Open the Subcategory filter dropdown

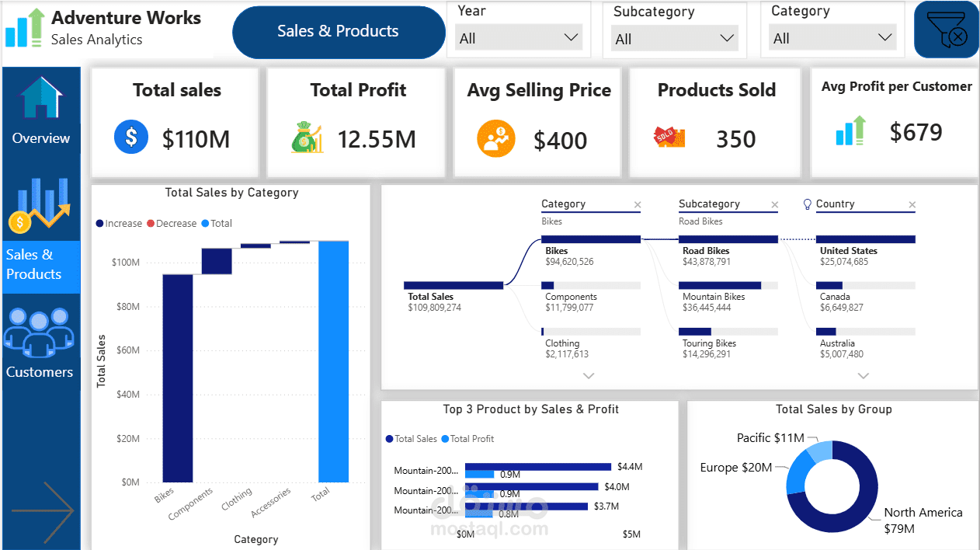pos(673,38)
